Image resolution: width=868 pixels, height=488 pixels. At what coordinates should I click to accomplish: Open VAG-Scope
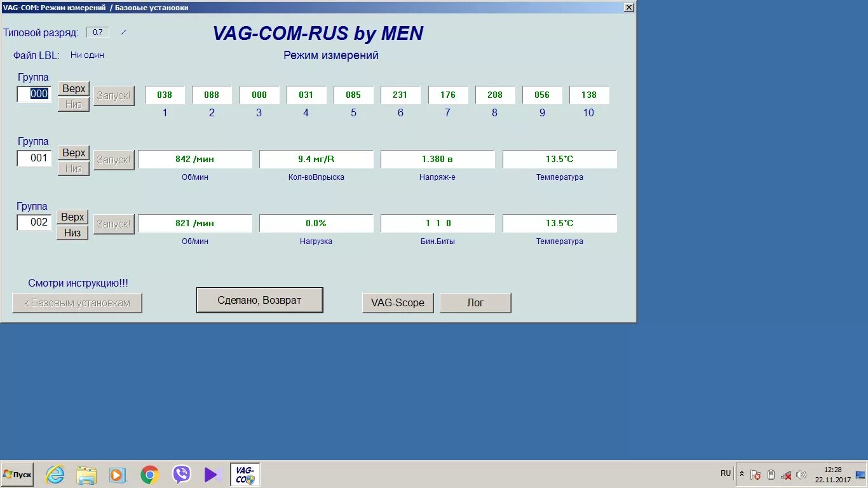[398, 303]
